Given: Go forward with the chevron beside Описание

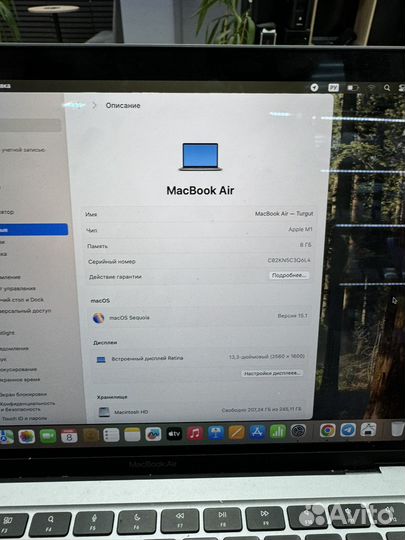Looking at the screenshot, I should 94,105.
